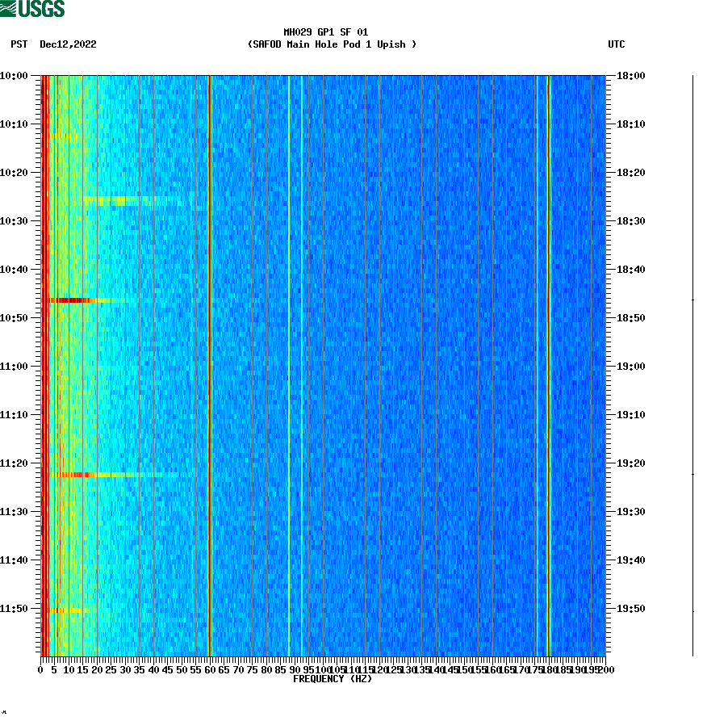The height and width of the screenshot is (721, 728).
Task: Click the yellow line near 180 Hz
Action: (550, 363)
